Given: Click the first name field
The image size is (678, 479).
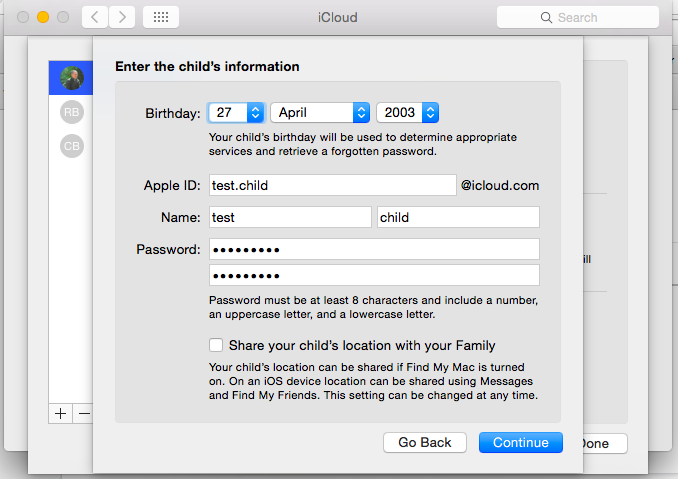Looking at the screenshot, I should (289, 217).
